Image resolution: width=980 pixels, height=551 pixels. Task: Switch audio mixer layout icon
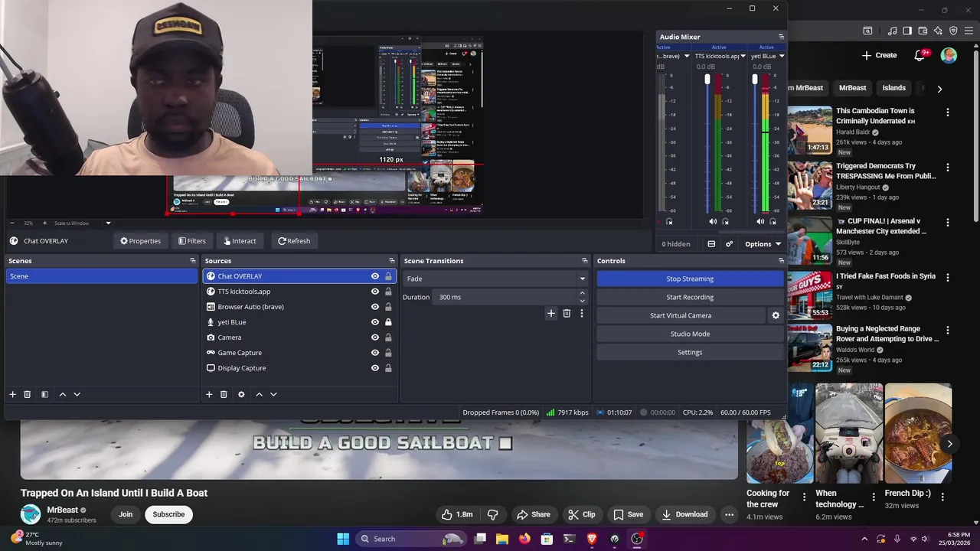[x=711, y=244]
